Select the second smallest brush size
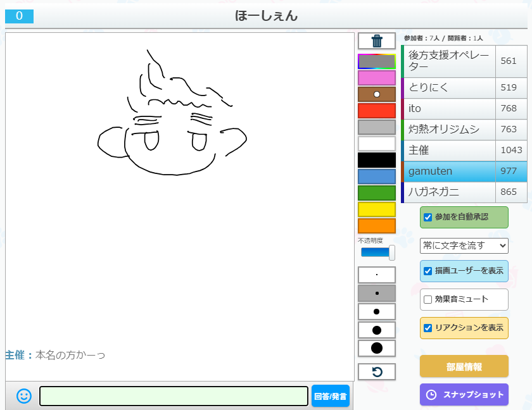 coord(377,294)
